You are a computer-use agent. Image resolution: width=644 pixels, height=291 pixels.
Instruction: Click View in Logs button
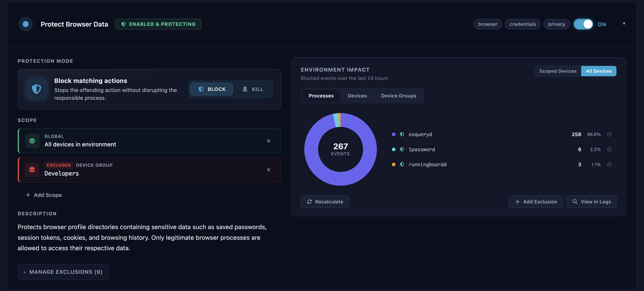(591, 202)
